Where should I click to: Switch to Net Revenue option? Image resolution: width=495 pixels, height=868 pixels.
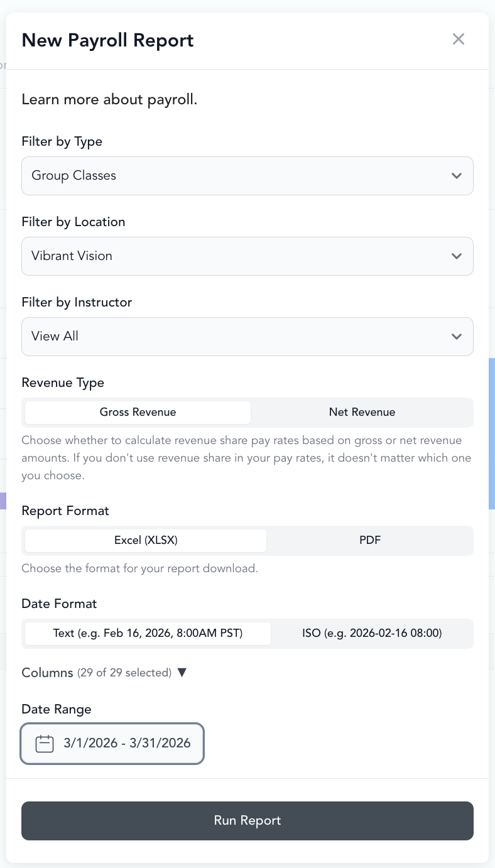click(362, 413)
